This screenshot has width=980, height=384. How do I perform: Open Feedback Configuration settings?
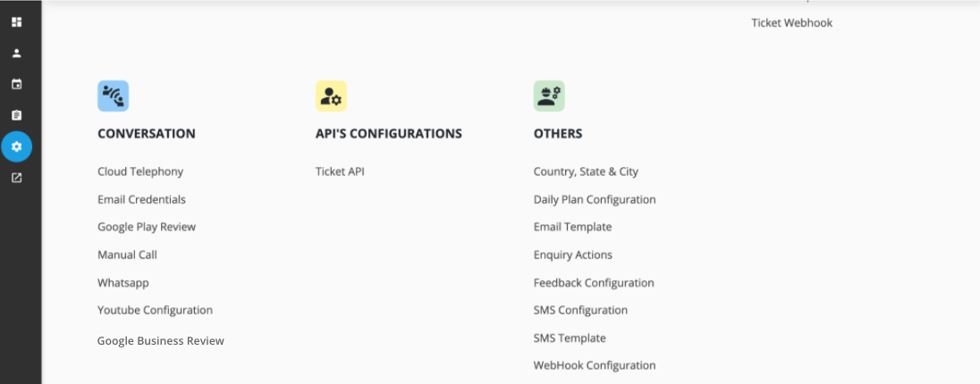coord(594,283)
